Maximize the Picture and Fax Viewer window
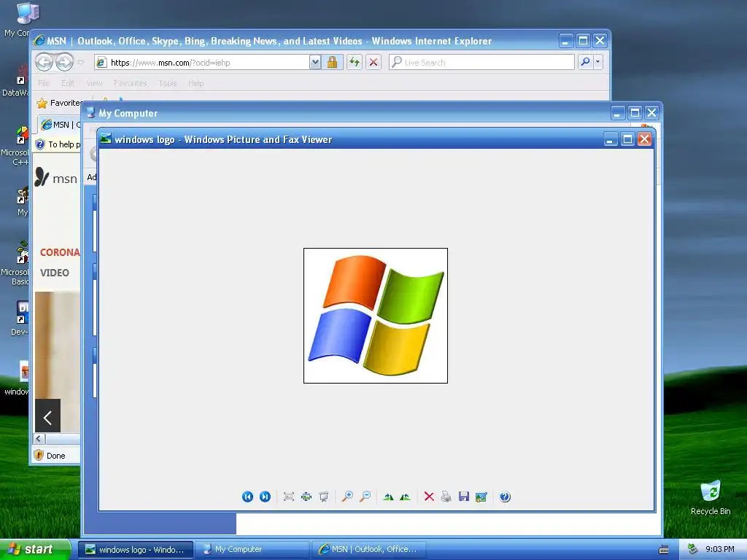The image size is (747, 560). (627, 139)
